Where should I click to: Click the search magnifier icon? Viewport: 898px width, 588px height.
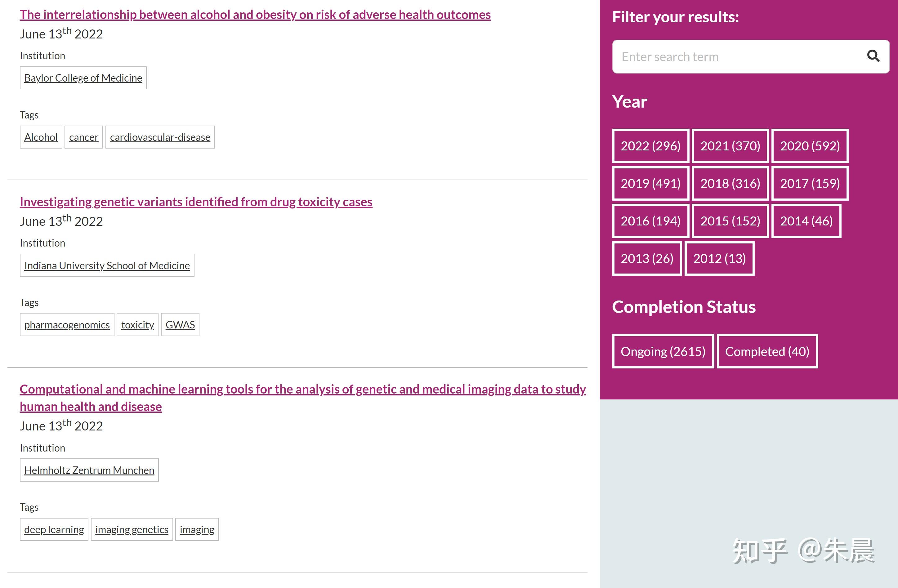click(873, 56)
